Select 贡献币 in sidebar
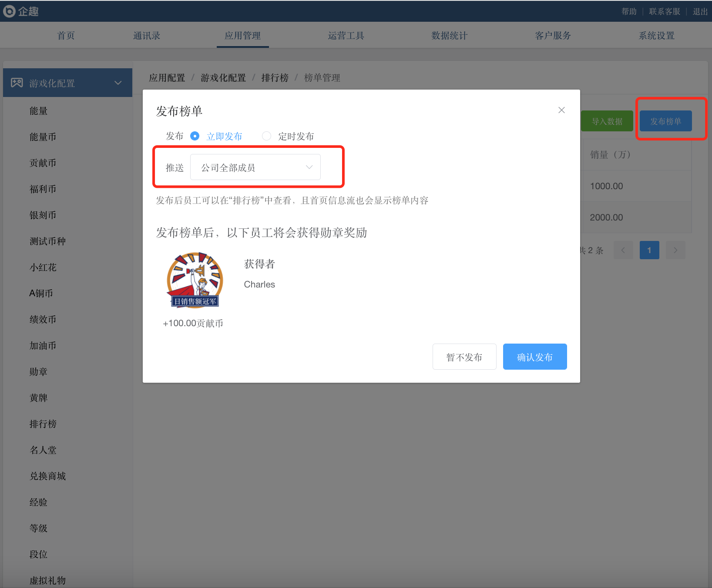712x588 pixels. pyautogui.click(x=43, y=163)
